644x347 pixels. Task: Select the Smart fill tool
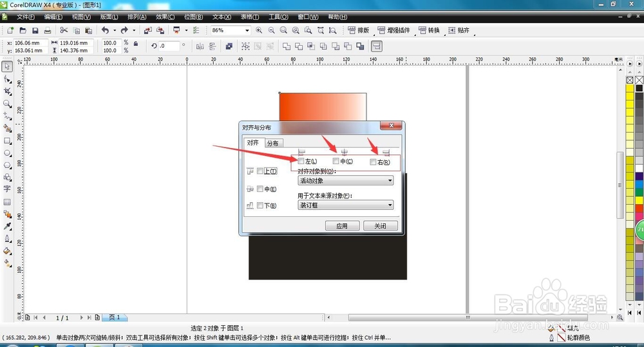(x=7, y=128)
